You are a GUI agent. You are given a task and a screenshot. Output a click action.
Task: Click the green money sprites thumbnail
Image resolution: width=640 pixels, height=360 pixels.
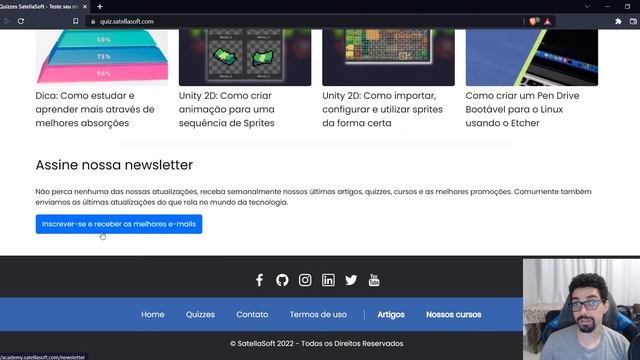pyautogui.click(x=245, y=57)
